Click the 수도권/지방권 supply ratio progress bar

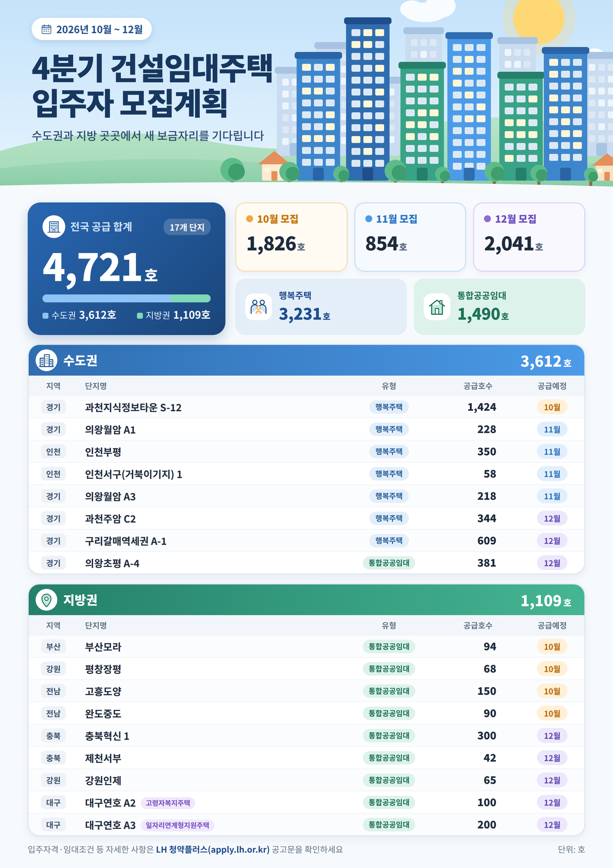point(126,299)
